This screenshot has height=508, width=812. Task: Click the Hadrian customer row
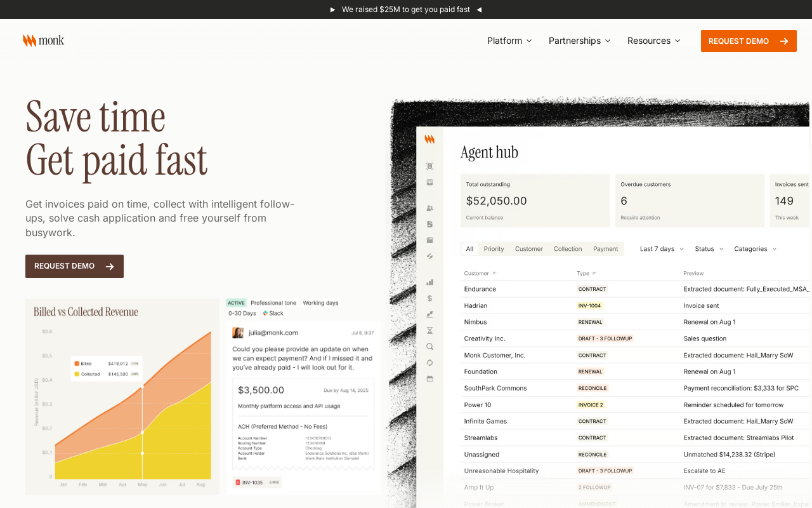click(635, 305)
